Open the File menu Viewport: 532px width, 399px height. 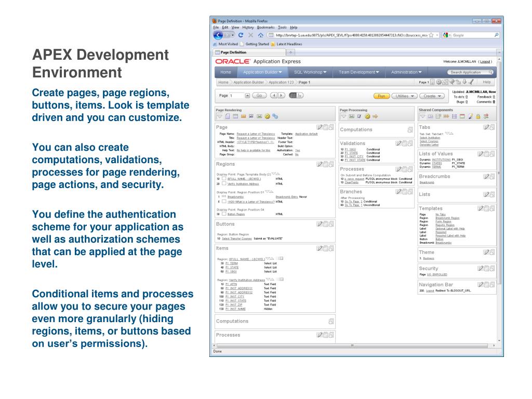[216, 28]
